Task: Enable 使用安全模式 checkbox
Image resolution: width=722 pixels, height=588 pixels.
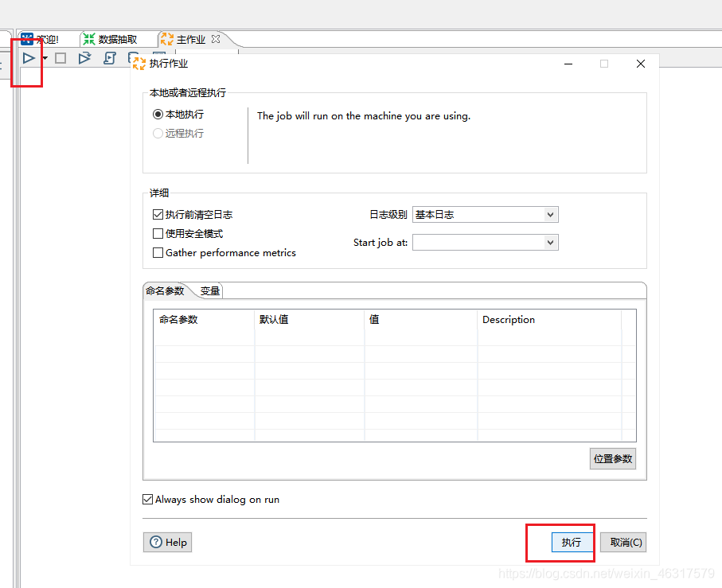Action: point(157,232)
